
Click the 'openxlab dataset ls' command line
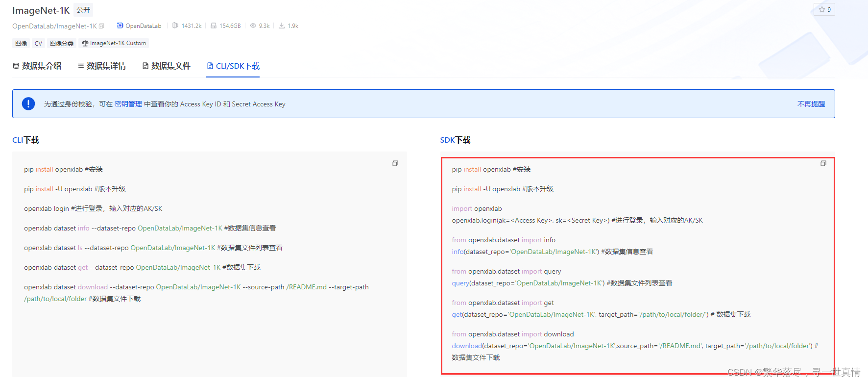[153, 248]
